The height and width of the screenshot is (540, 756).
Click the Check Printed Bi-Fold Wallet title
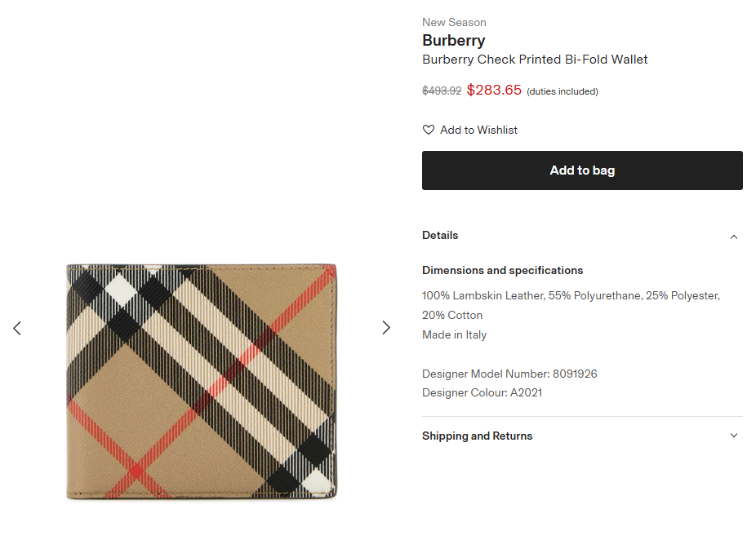pyautogui.click(x=535, y=60)
